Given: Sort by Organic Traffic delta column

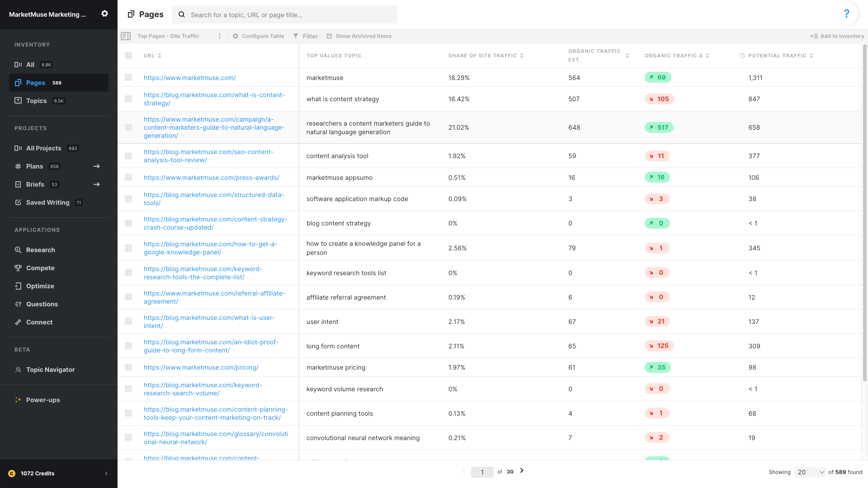Looking at the screenshot, I should coord(708,56).
